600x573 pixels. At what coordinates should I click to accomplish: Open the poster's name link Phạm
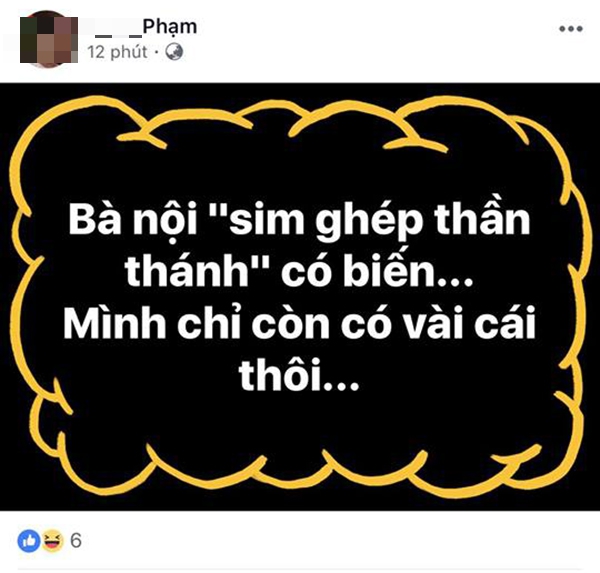click(x=170, y=27)
